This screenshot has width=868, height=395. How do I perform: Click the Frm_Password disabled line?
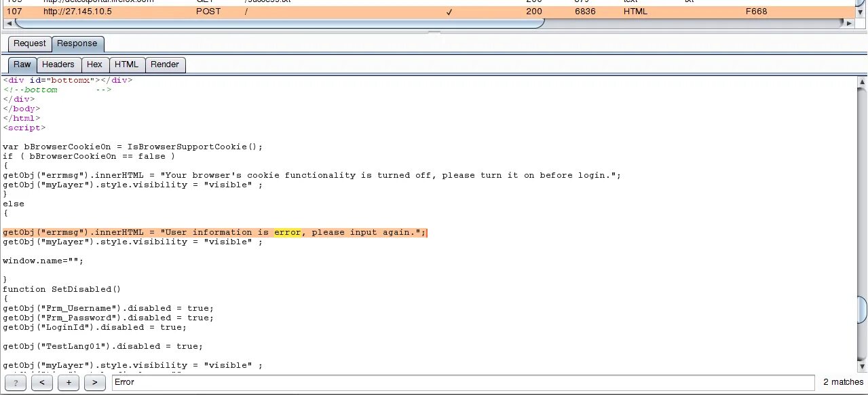click(x=108, y=318)
